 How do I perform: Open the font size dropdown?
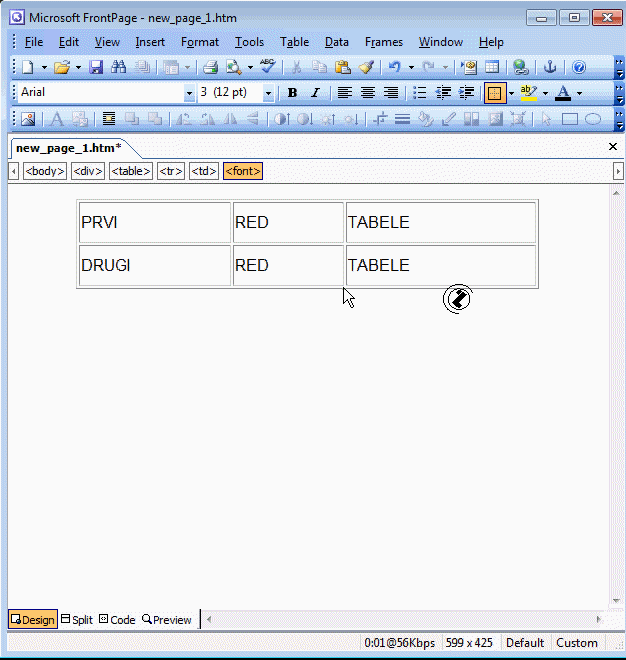(268, 93)
